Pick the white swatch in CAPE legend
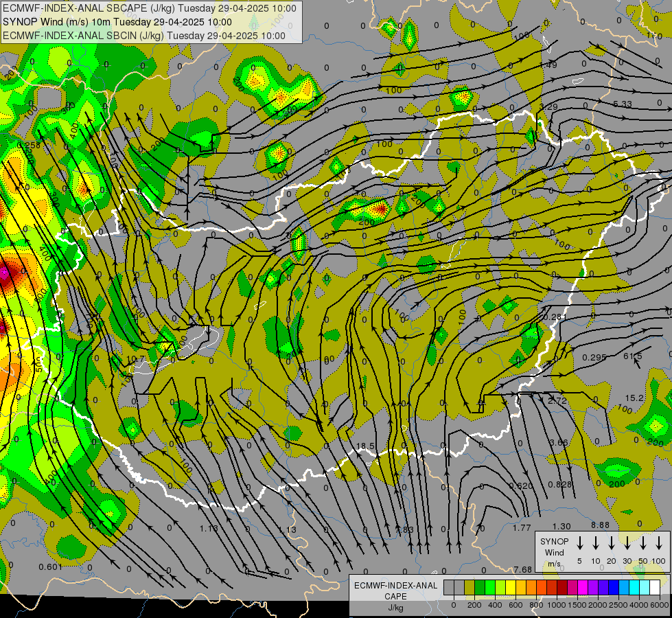This screenshot has width=672, height=618. [x=655, y=588]
